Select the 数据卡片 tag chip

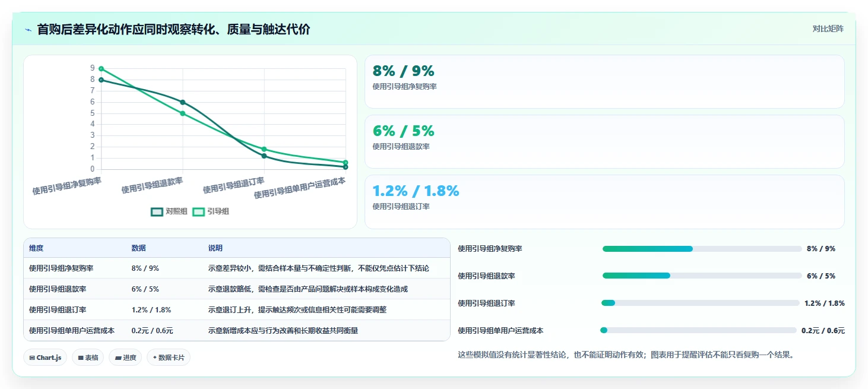click(169, 358)
